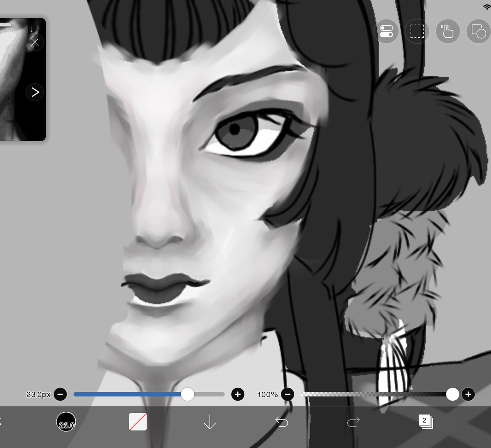This screenshot has height=448, width=491.
Task: Open the layers panel showing 2
Action: pos(426,421)
